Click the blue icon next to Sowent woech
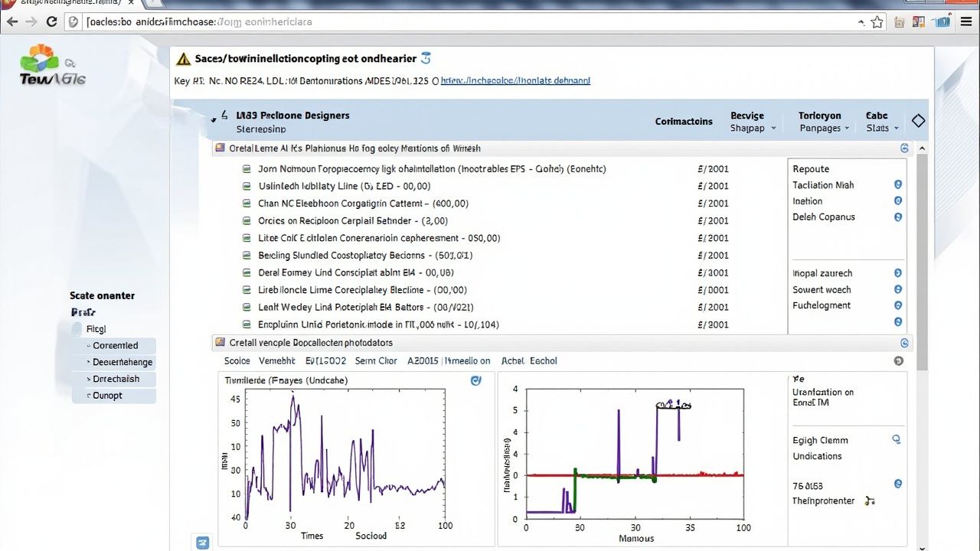980x551 pixels. coord(898,289)
